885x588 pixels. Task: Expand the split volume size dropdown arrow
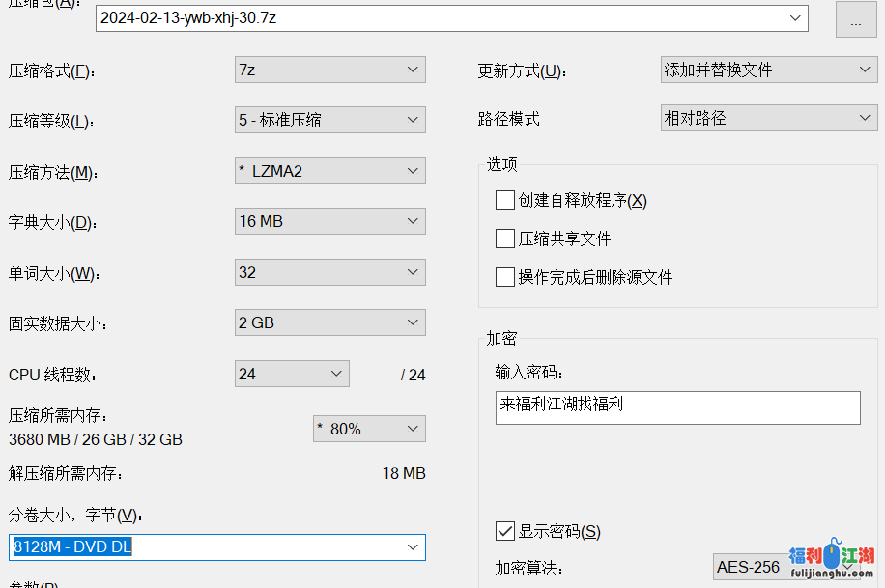[414, 547]
